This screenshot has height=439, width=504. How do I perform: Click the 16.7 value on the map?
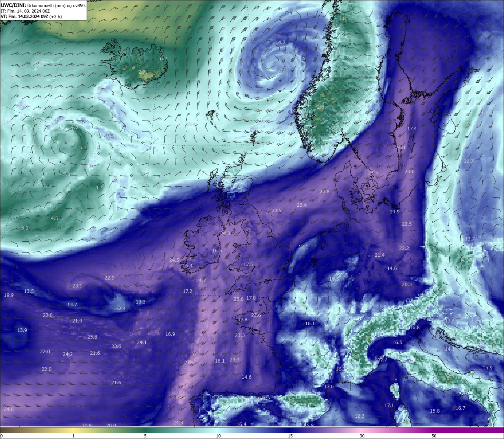click(460, 408)
